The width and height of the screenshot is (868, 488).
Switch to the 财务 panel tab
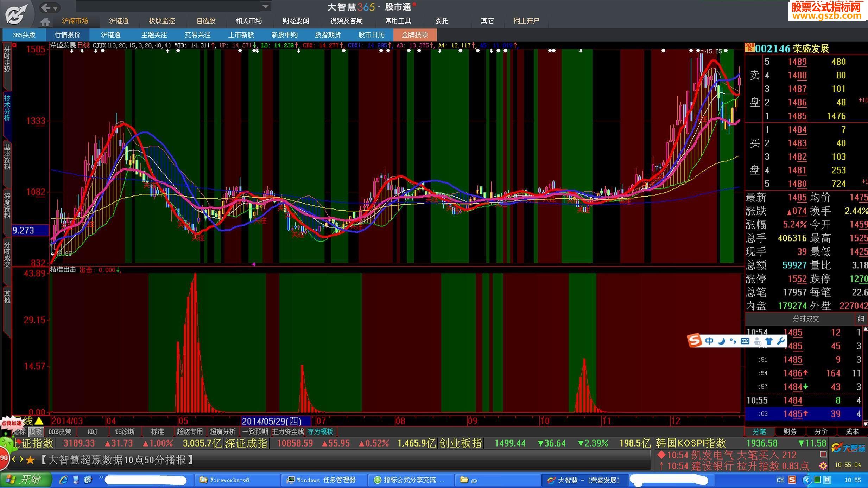[x=790, y=431]
